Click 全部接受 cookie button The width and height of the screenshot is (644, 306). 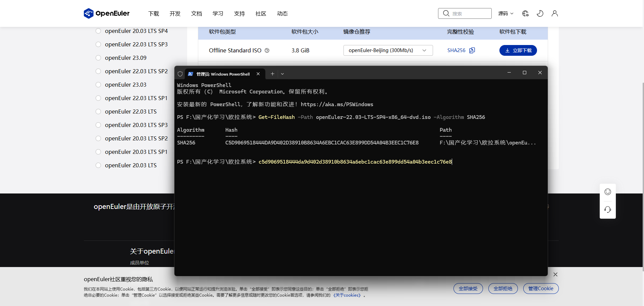click(468, 289)
